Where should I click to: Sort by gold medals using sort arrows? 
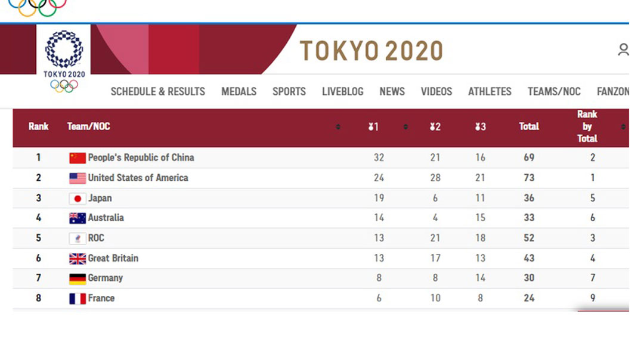(405, 126)
